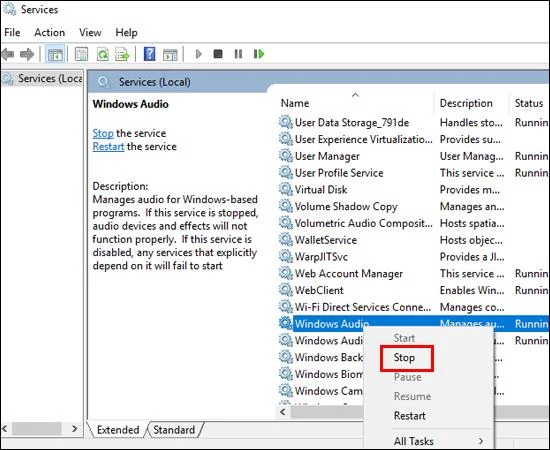The width and height of the screenshot is (550, 450).
Task: Click the Stop the service link
Action: point(103,133)
